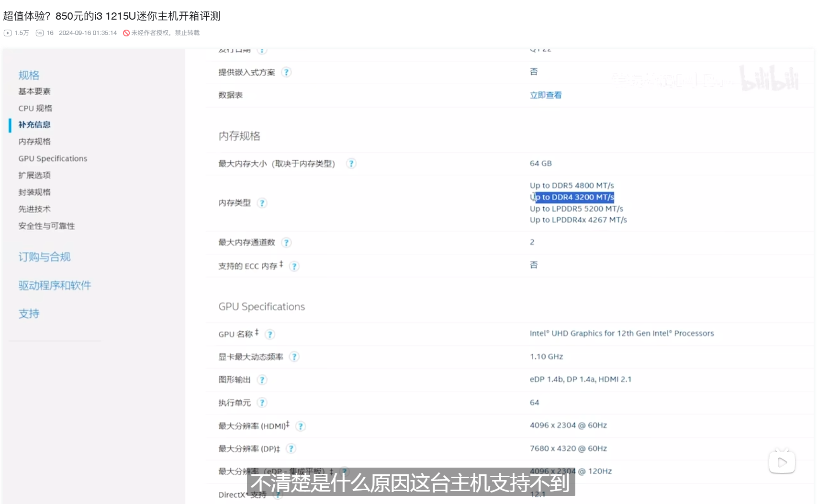The height and width of the screenshot is (504, 818).
Task: Jump to 先进技术 in sidebar
Action: 34,209
